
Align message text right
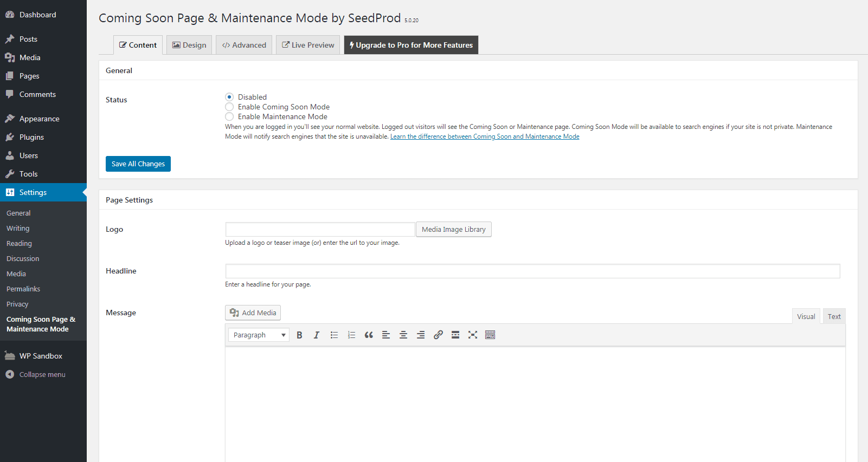[x=421, y=335]
